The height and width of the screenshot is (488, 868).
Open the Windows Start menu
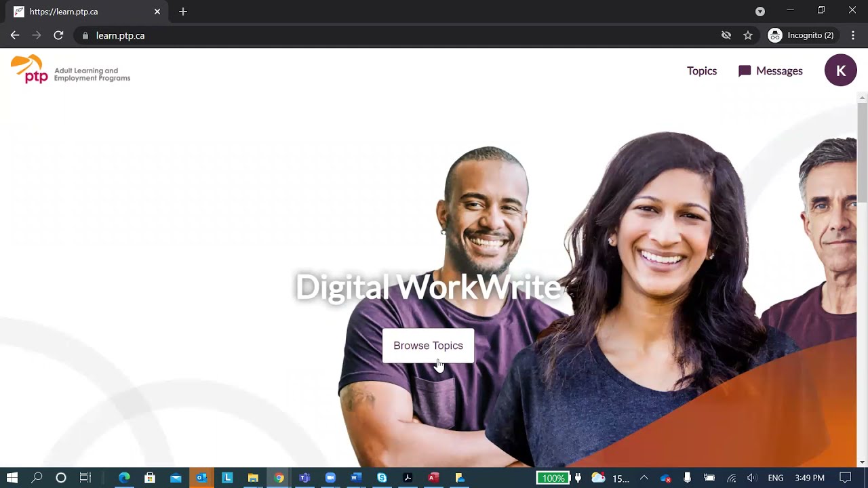12,478
